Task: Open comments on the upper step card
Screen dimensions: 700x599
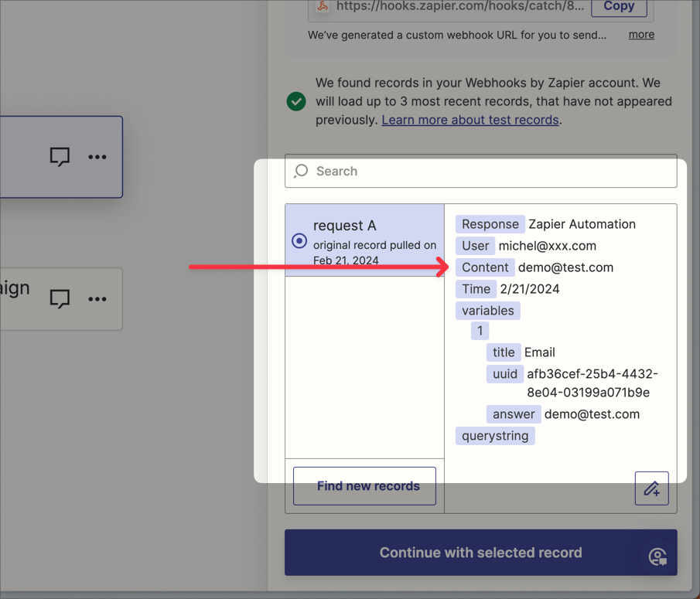Action: tap(60, 157)
